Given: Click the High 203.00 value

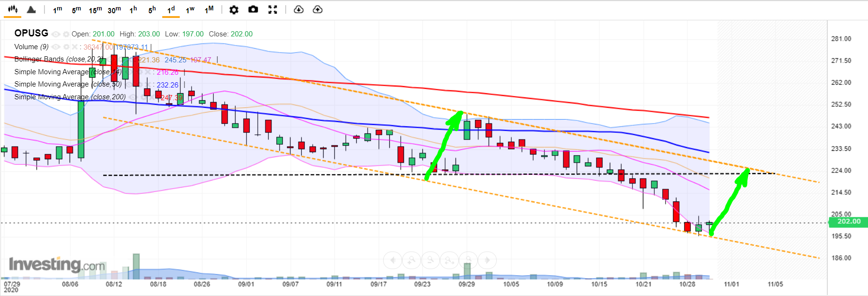Looking at the screenshot, I should pyautogui.click(x=149, y=34).
